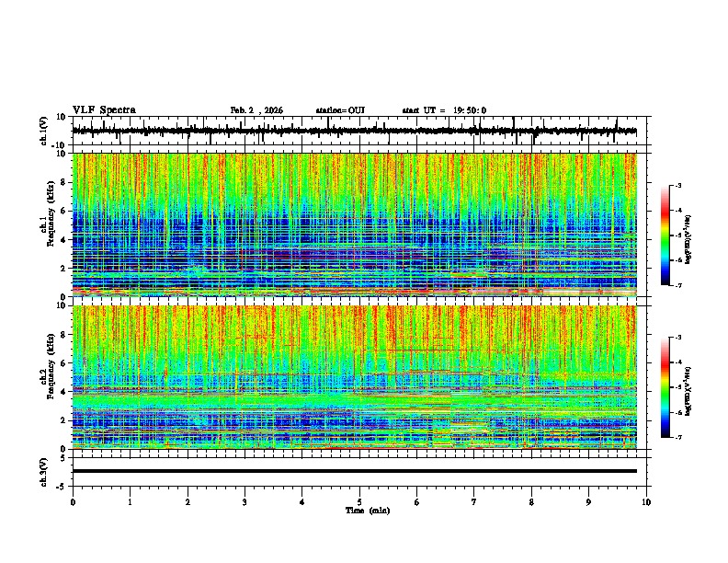The width and height of the screenshot is (728, 563).
Task: Click the 'Time (min)' axis label
Action: (368, 511)
